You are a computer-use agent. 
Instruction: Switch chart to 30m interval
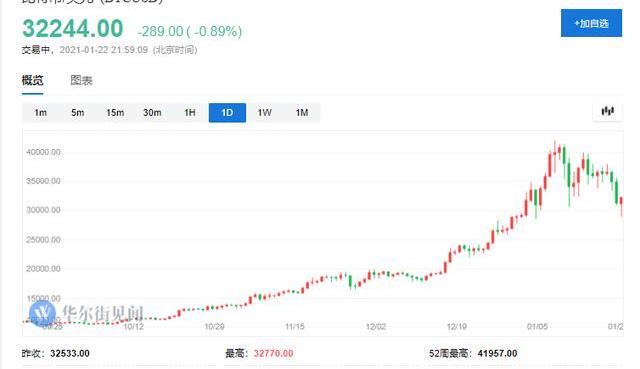coord(152,113)
